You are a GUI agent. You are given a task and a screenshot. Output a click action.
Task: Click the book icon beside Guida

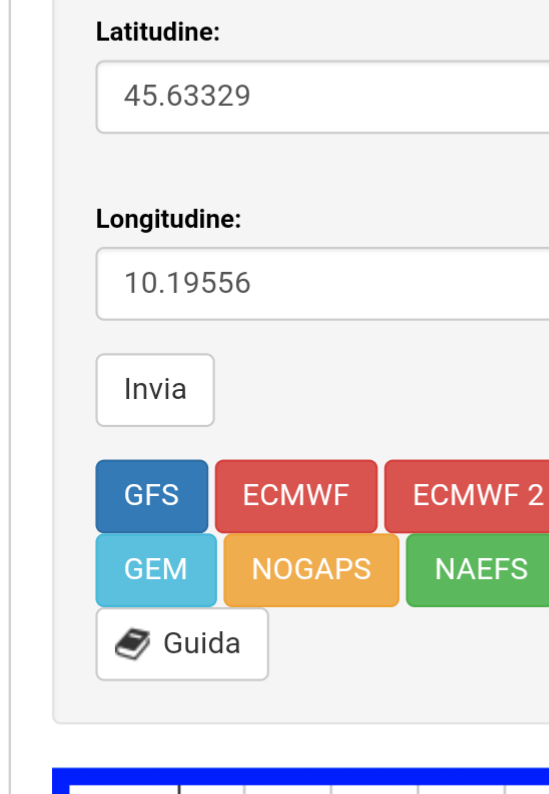(x=132, y=644)
